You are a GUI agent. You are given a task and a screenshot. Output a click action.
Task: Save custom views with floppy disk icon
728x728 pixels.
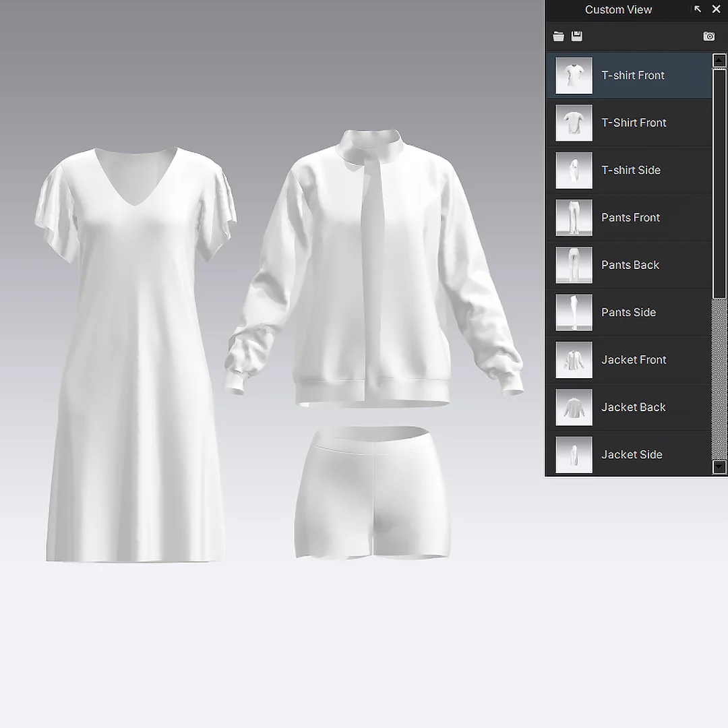(576, 36)
